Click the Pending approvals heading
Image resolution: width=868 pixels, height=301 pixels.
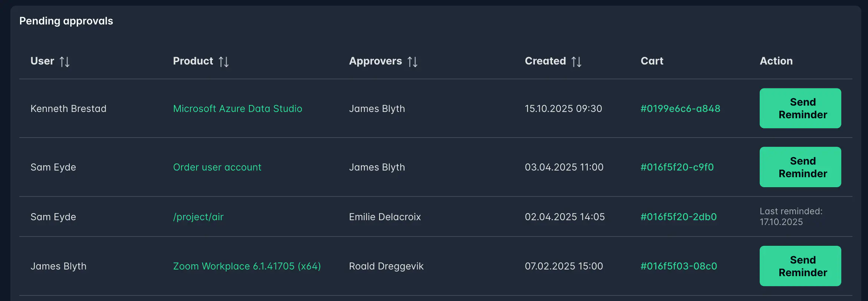click(66, 21)
